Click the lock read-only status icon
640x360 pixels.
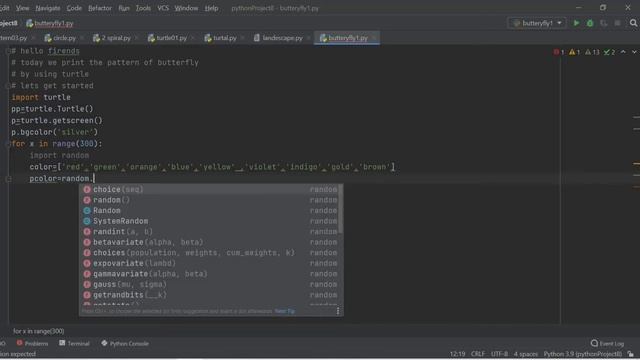631,354
